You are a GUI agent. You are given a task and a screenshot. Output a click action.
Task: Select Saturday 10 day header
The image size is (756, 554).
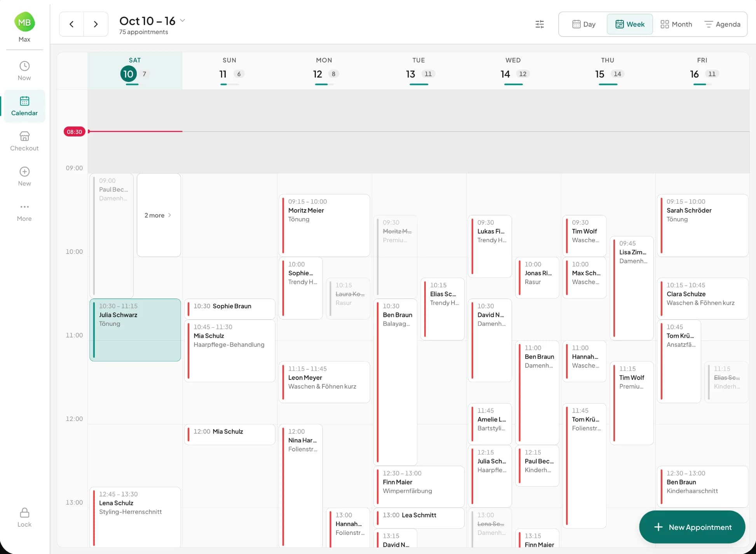point(135,71)
